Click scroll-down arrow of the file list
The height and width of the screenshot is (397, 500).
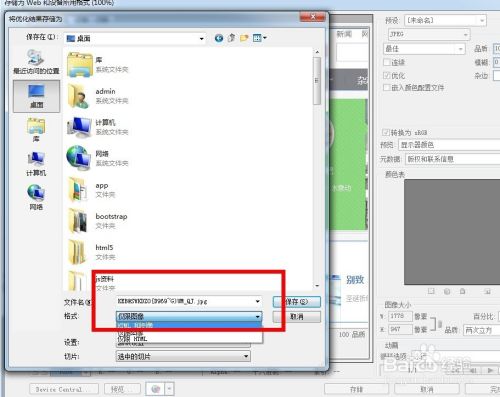pos(317,286)
